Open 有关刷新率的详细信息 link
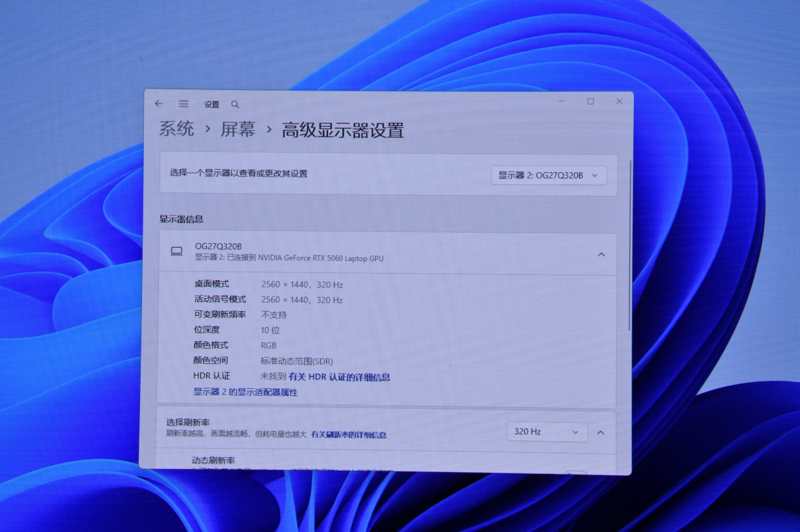Image resolution: width=800 pixels, height=532 pixels. tap(348, 435)
